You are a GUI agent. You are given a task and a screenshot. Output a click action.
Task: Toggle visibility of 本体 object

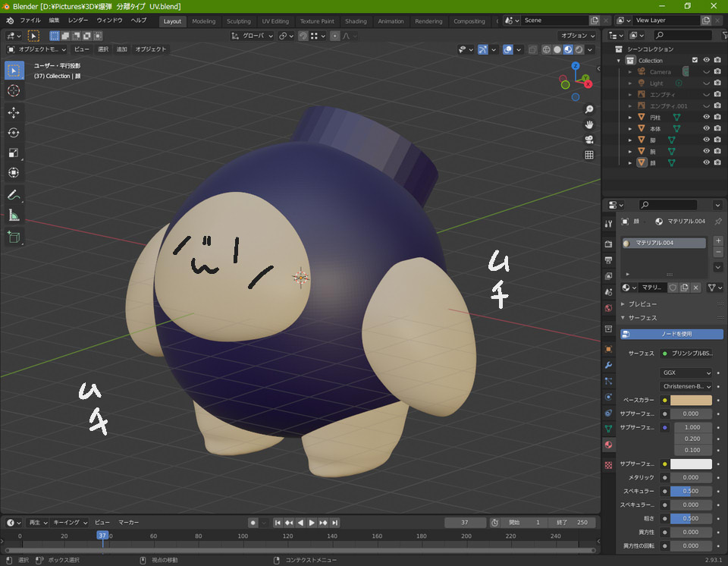(x=706, y=129)
